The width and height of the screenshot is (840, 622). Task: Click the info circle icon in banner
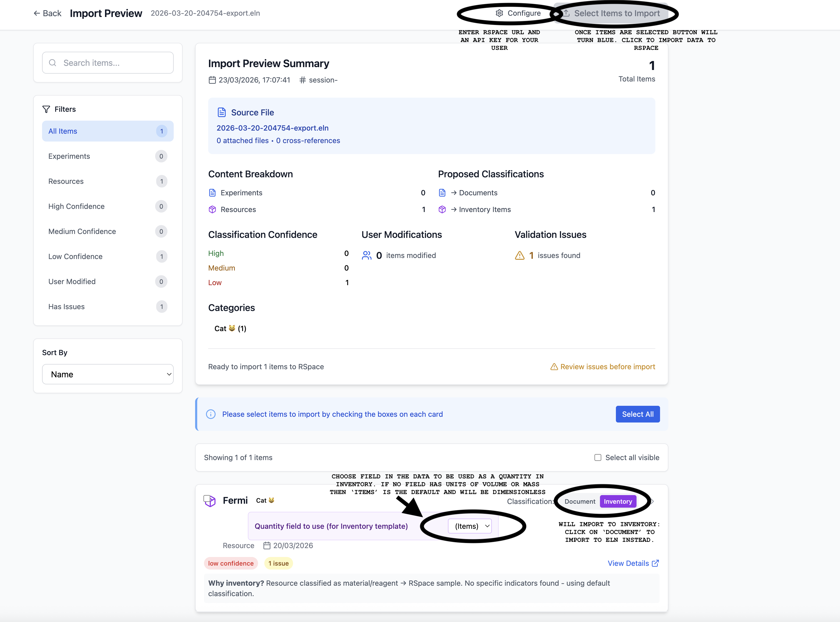coord(211,414)
